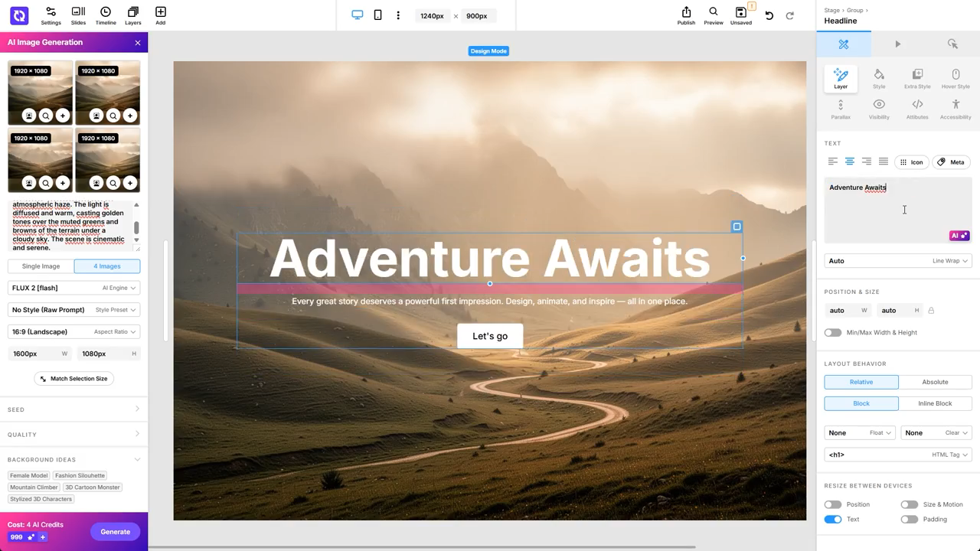Open the Preview
Image resolution: width=980 pixels, height=551 pixels.
point(714,15)
